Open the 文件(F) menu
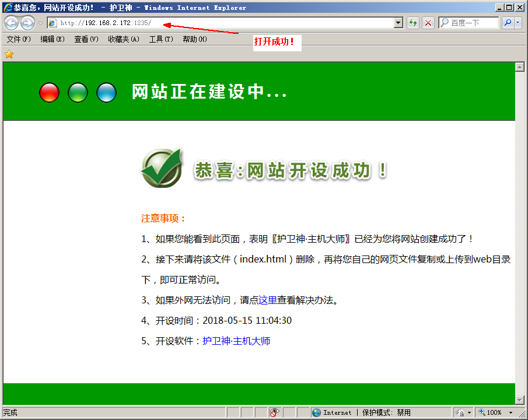The image size is (528, 420). (x=18, y=39)
